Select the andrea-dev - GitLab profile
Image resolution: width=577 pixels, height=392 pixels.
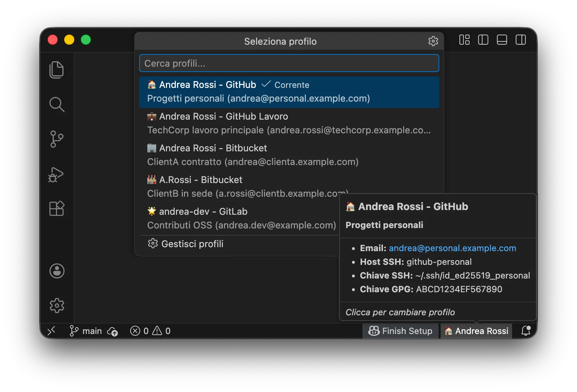click(239, 219)
